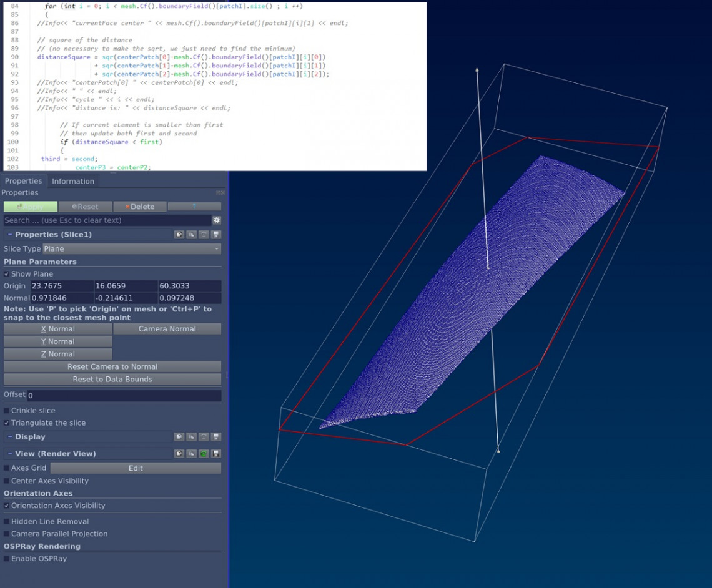Viewport: 712px width, 588px height.
Task: Select the bottom handle of the normal line
Action: click(498, 451)
